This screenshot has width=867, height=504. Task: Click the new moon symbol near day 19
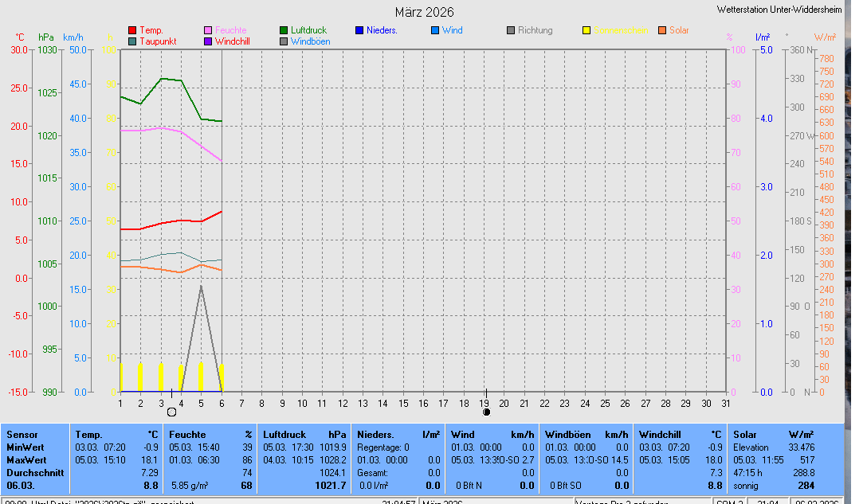[486, 412]
